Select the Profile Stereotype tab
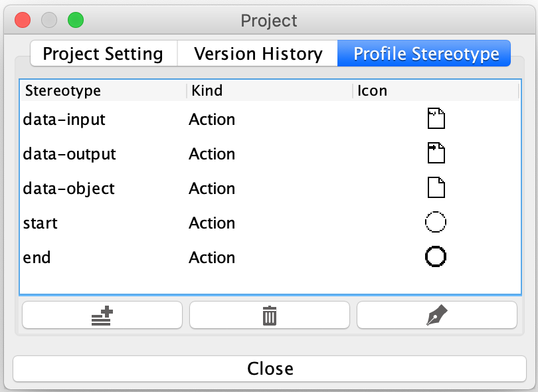Screen dimensions: 538x392 [x=426, y=54]
